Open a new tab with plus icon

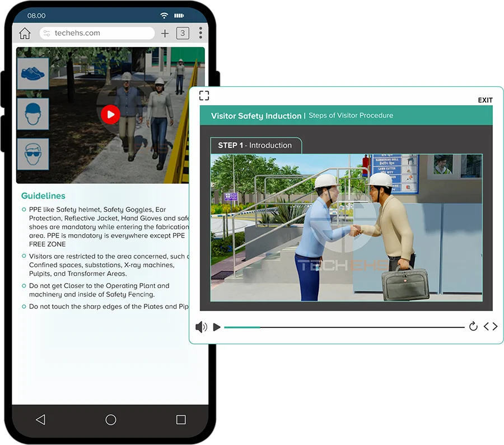pos(165,33)
